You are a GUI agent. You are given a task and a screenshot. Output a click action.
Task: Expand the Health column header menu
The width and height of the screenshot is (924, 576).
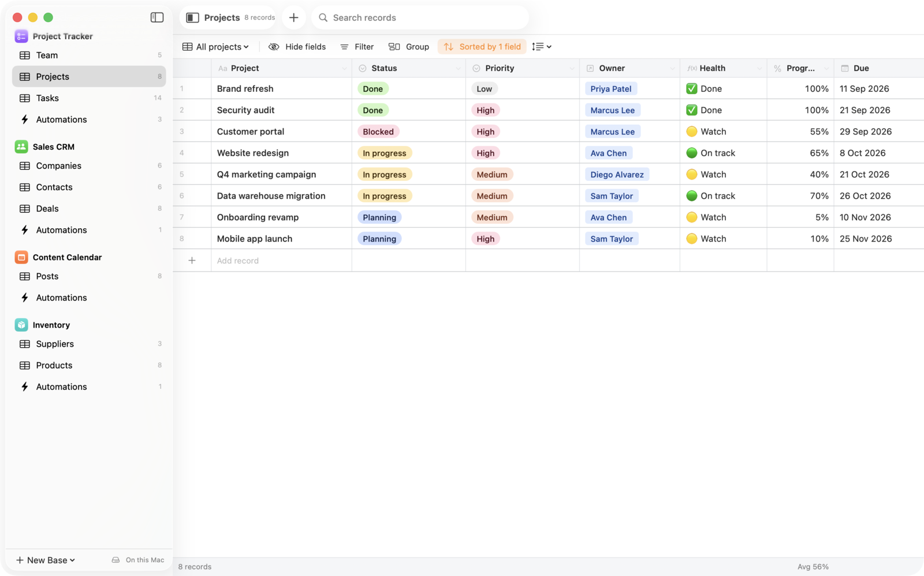click(x=759, y=68)
